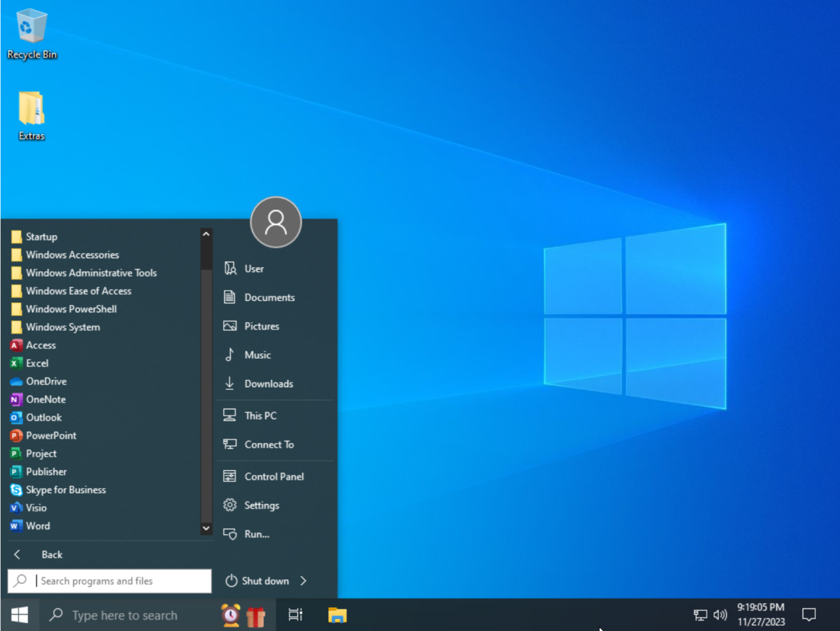Viewport: 840px width, 631px height.
Task: Open PowerPoint in the Start menu
Action: coord(50,436)
